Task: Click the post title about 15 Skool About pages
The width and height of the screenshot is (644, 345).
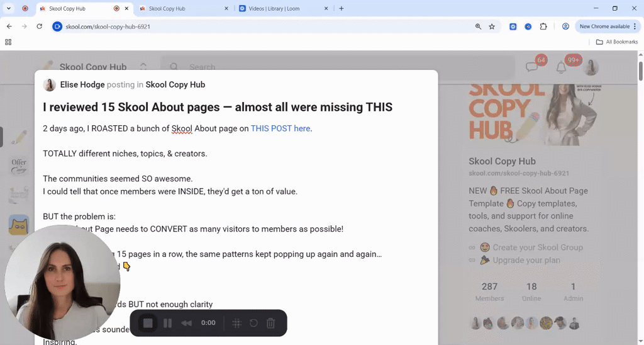Action: pyautogui.click(x=218, y=107)
